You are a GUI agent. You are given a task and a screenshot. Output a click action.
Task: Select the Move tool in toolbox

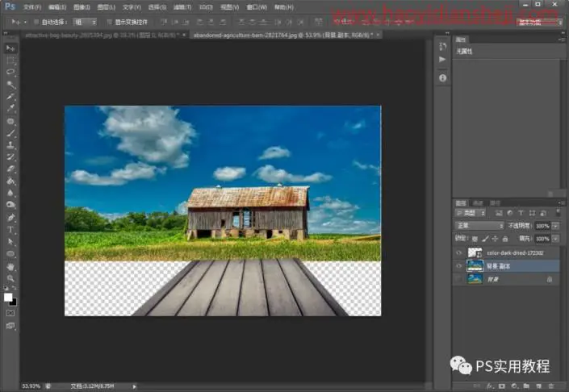tap(10, 48)
